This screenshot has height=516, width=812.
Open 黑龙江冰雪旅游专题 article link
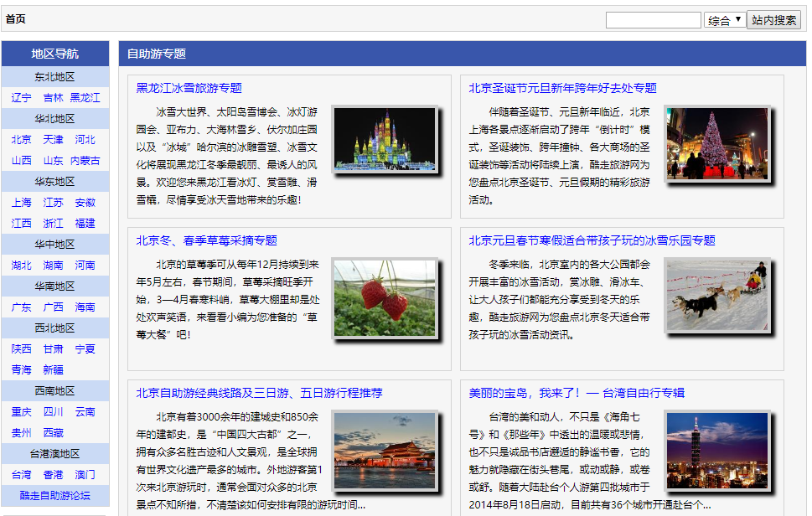(189, 88)
